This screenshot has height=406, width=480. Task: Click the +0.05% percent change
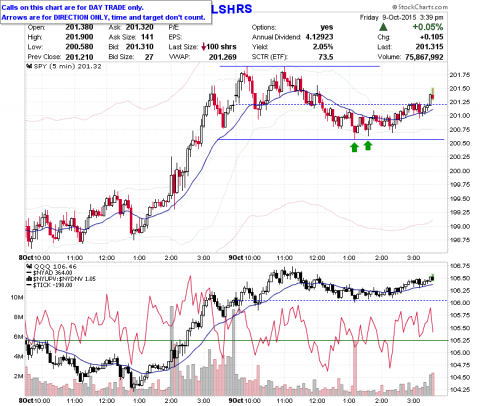[x=428, y=27]
